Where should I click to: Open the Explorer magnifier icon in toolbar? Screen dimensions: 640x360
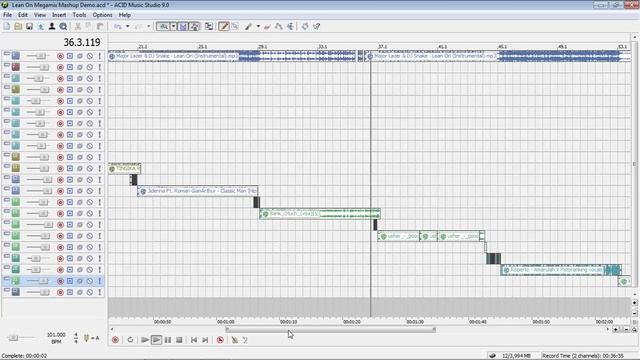point(63,27)
